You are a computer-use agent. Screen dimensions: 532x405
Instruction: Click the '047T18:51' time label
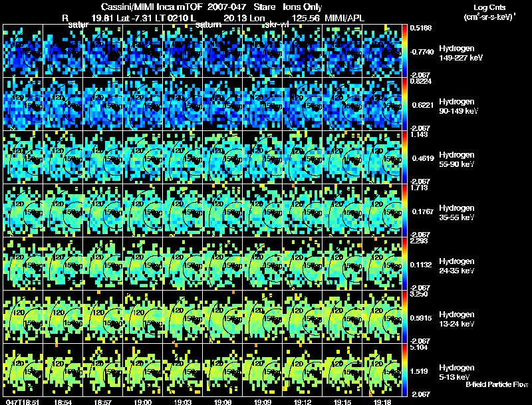23,402
